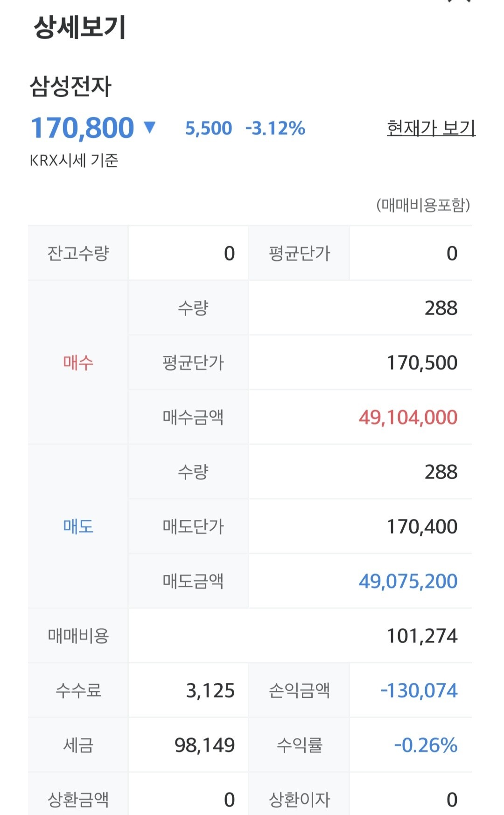Tap the 손익금액 value -130,074
Viewport: 504px width, 815px height.
pyautogui.click(x=419, y=690)
